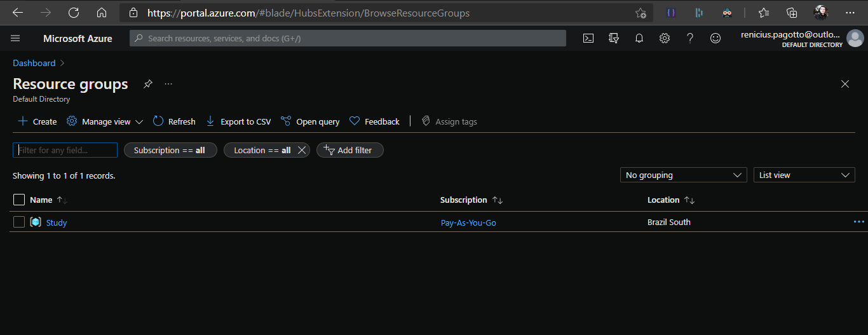Add page to favorites star icon

pos(641,13)
